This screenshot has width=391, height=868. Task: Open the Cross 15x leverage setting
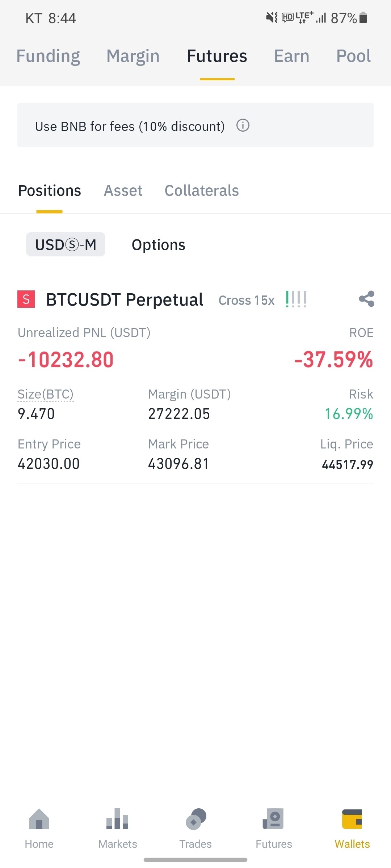(247, 300)
